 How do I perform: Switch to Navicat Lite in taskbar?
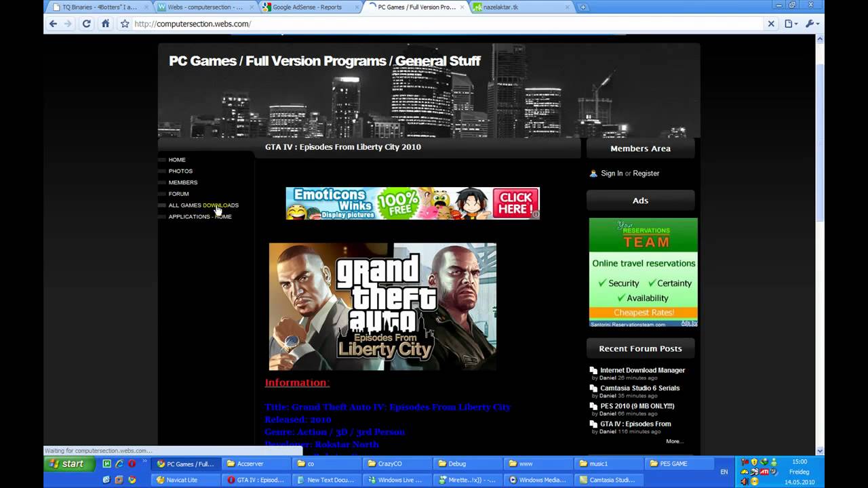(x=187, y=480)
